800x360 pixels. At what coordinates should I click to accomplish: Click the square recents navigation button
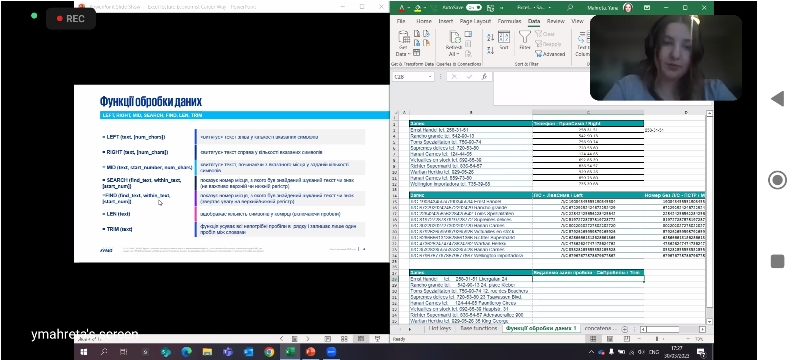pyautogui.click(x=777, y=261)
